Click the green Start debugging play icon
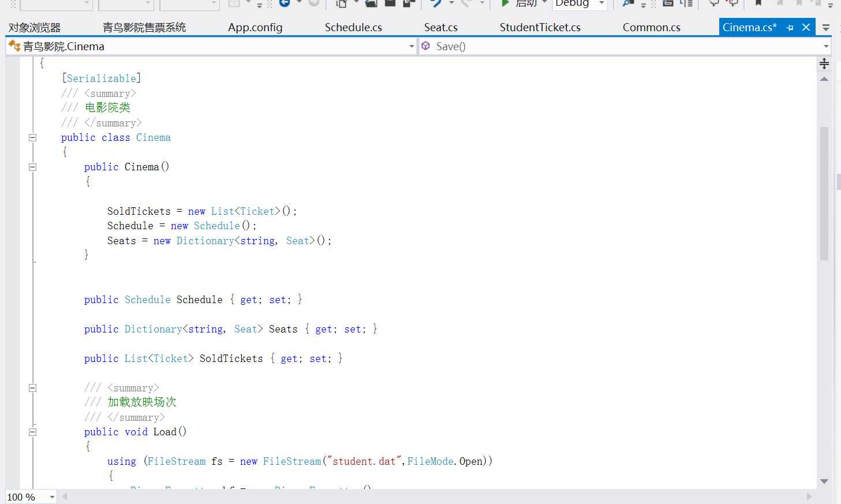This screenshot has height=504, width=841. [505, 3]
